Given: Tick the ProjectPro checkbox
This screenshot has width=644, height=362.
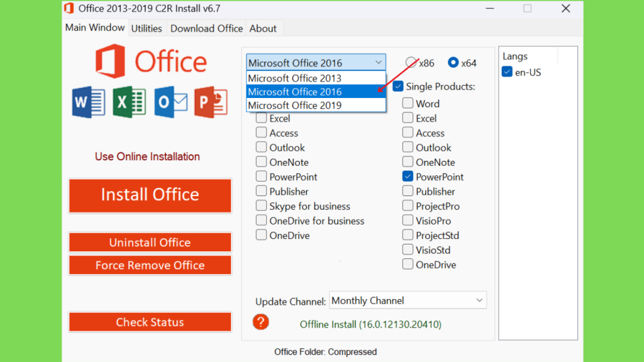Looking at the screenshot, I should tap(408, 206).
